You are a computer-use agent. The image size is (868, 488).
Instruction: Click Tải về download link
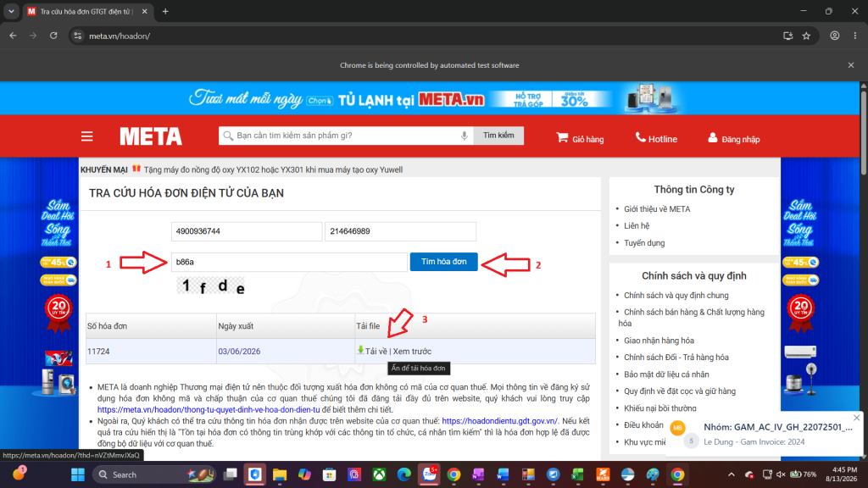(x=376, y=352)
